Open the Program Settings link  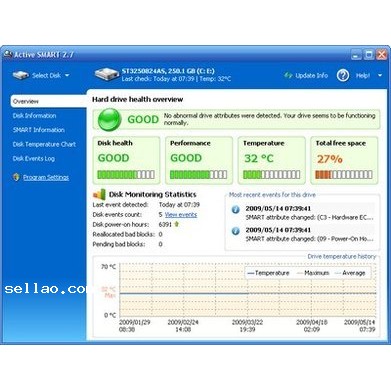click(46, 177)
